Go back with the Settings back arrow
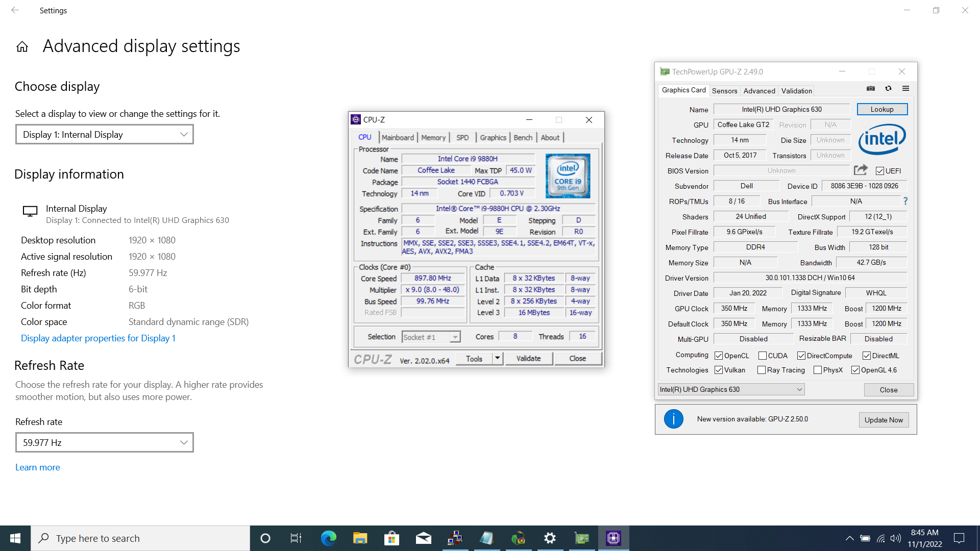The height and width of the screenshot is (551, 980). coord(15,10)
